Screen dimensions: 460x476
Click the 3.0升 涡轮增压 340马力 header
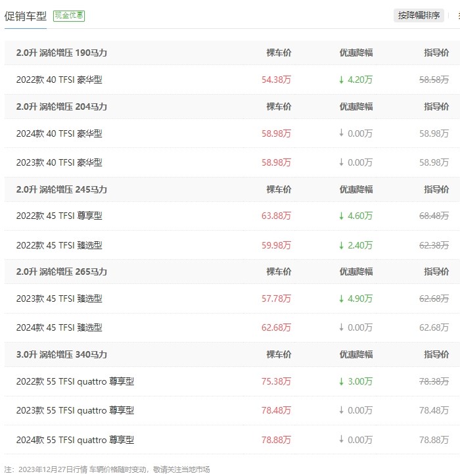(62, 354)
